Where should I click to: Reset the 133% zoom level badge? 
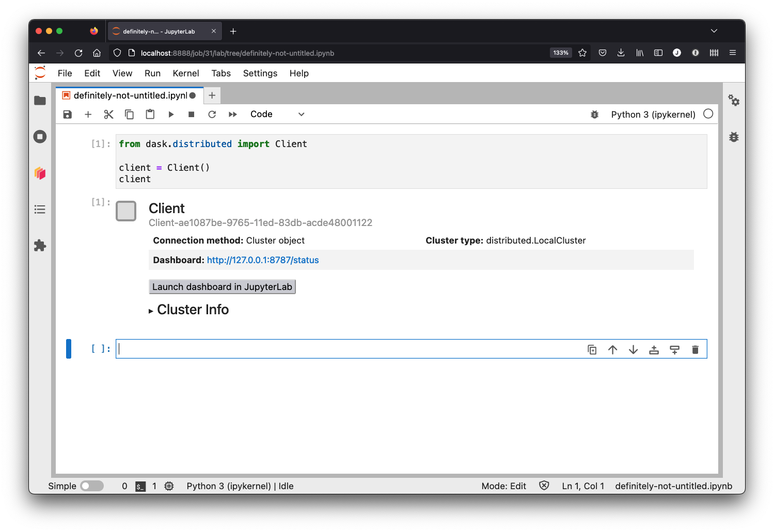561,53
